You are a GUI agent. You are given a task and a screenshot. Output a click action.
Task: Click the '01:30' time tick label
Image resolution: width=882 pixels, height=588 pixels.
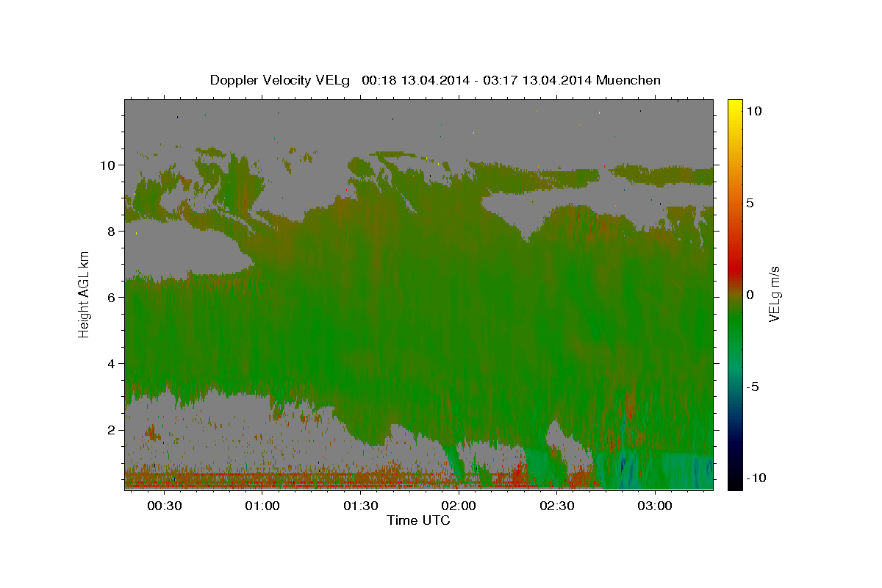361,506
